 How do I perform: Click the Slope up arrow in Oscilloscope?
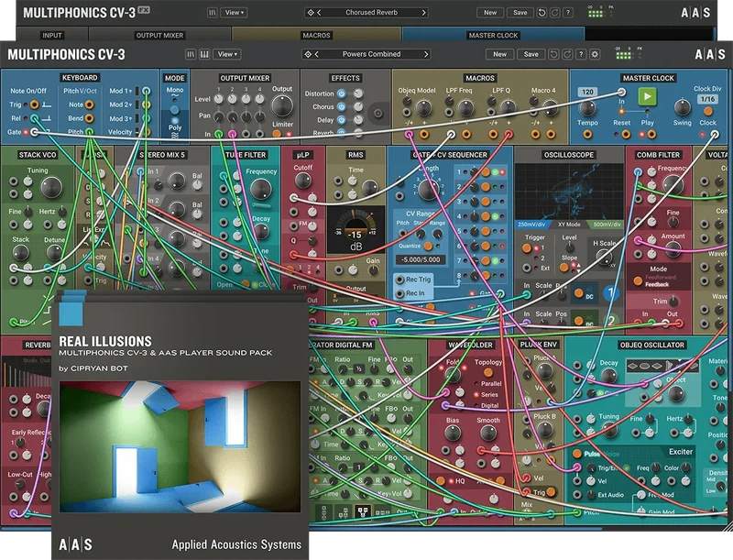click(579, 265)
